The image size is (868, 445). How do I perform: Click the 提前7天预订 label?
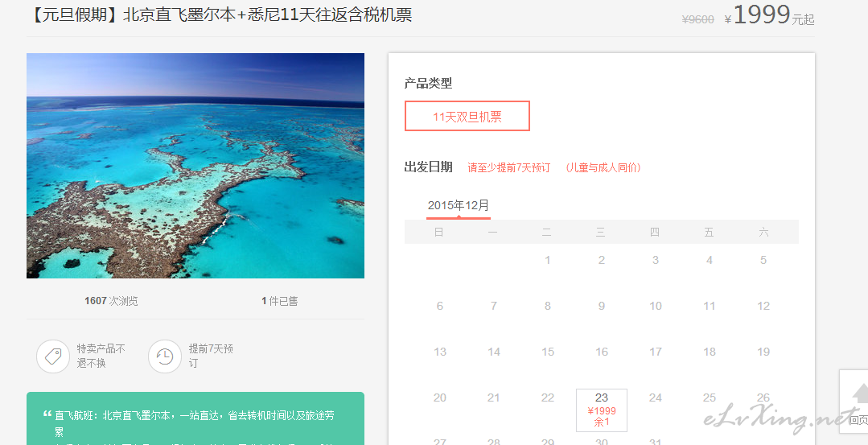[211, 356]
